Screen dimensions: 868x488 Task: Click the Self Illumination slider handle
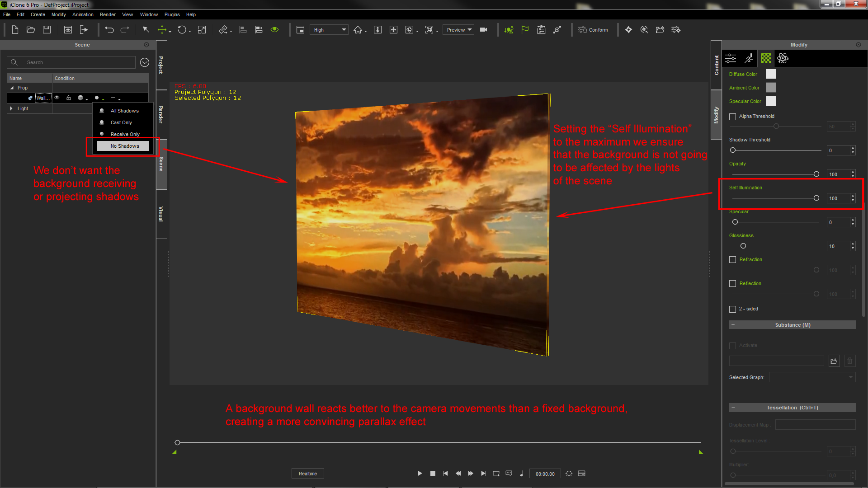[x=816, y=198]
